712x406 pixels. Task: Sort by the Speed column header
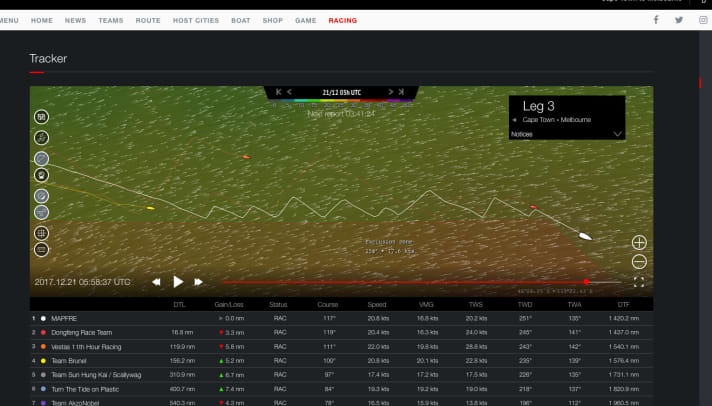377,304
